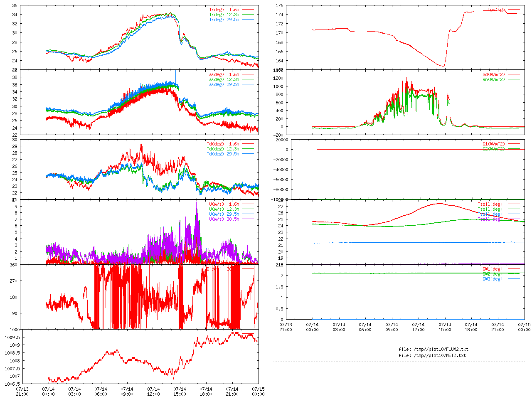Click the magenta 'U(m/s) 30.5m' legend entry
Image resolution: width=532 pixels, height=399 pixels.
(x=224, y=219)
